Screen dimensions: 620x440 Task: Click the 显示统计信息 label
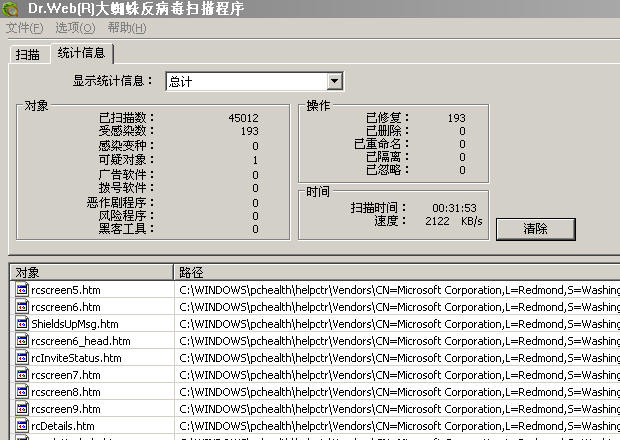pyautogui.click(x=112, y=81)
